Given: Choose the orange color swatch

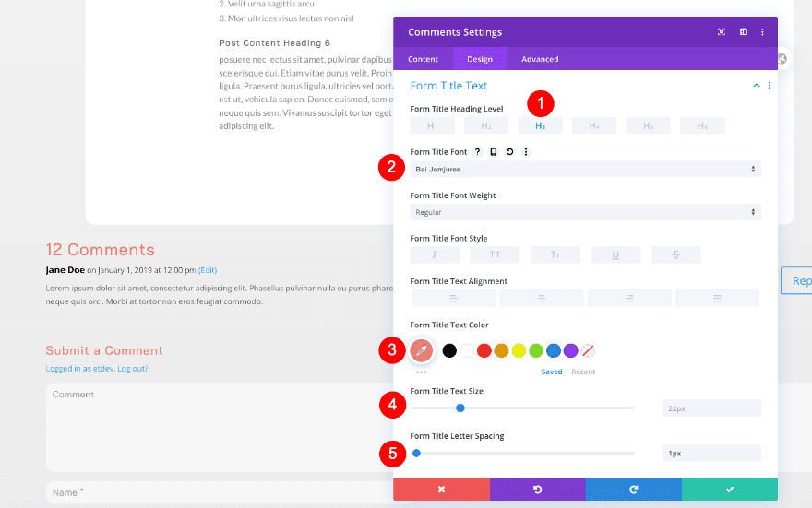Looking at the screenshot, I should point(501,350).
